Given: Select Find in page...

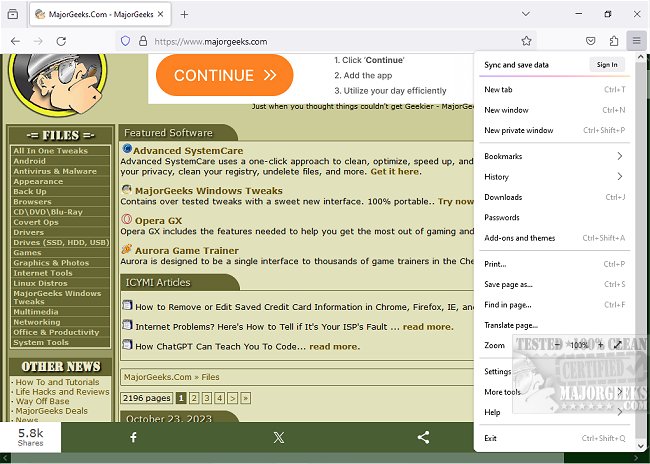Looking at the screenshot, I should click(554, 305).
